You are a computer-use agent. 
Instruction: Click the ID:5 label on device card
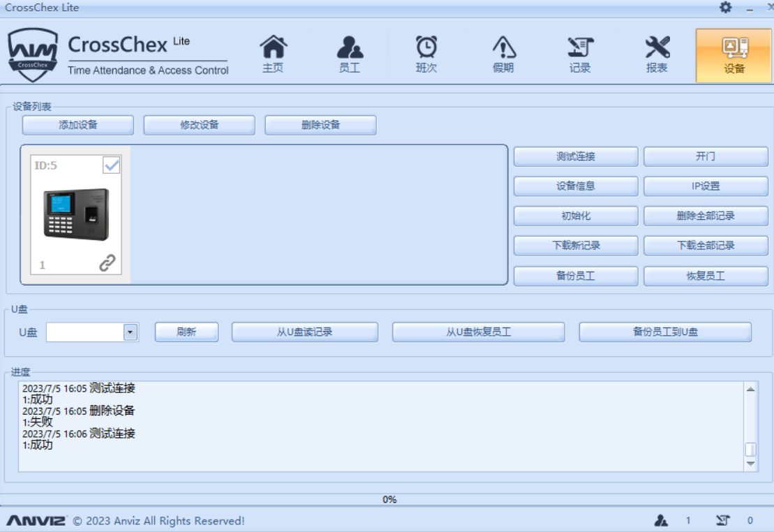(45, 165)
